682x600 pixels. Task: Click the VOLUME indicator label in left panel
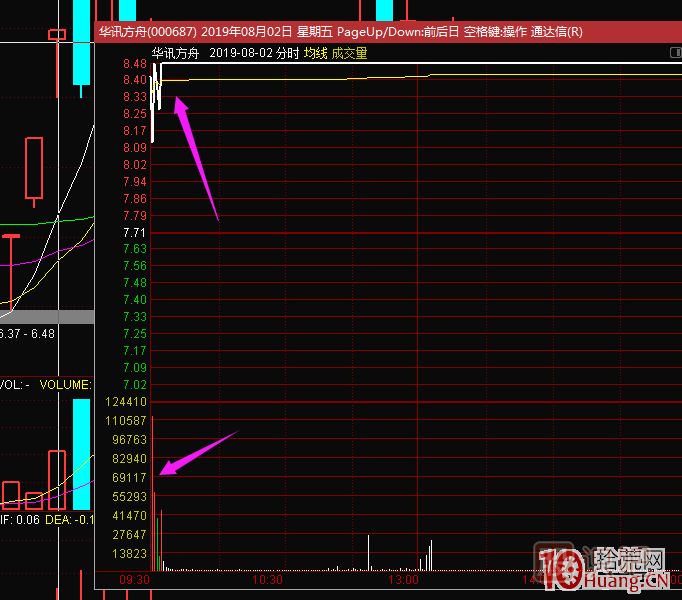(x=65, y=384)
